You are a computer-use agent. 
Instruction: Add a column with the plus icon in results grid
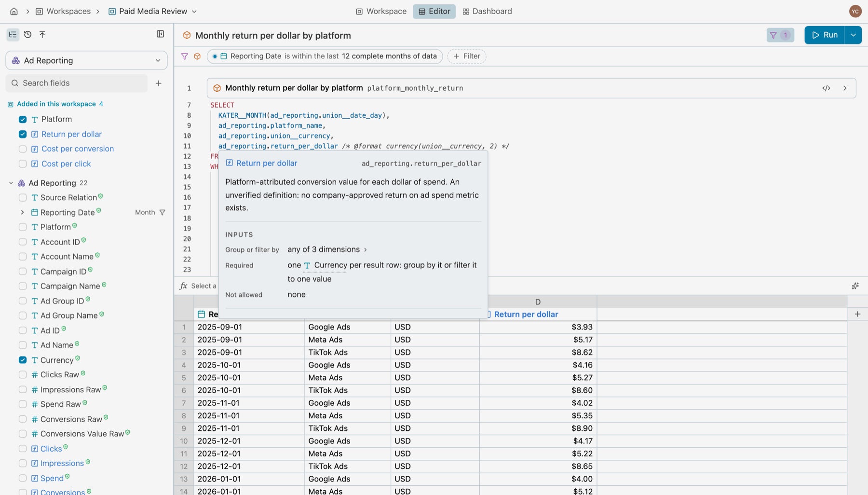[x=857, y=314]
